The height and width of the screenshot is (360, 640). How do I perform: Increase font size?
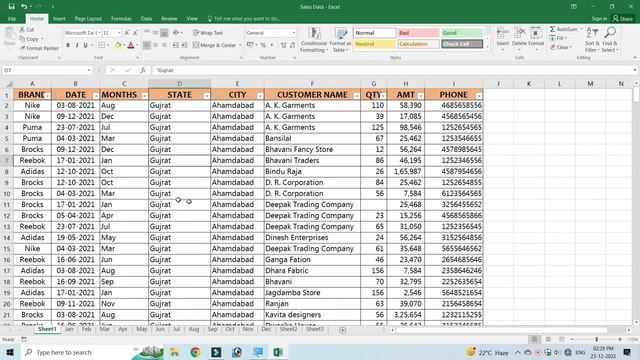[x=127, y=33]
